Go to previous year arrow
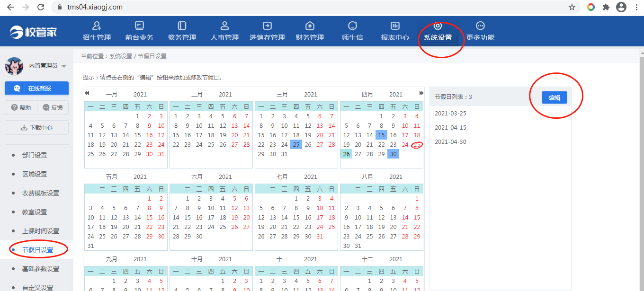This screenshot has width=644, height=291. pos(87,93)
